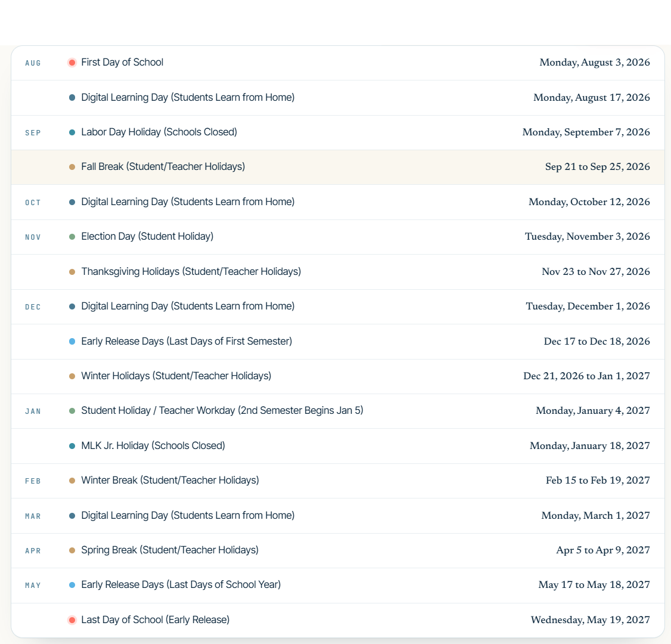Select Digital Learning Day title in December 1 row
This screenshot has height=644, width=671.
tap(188, 306)
